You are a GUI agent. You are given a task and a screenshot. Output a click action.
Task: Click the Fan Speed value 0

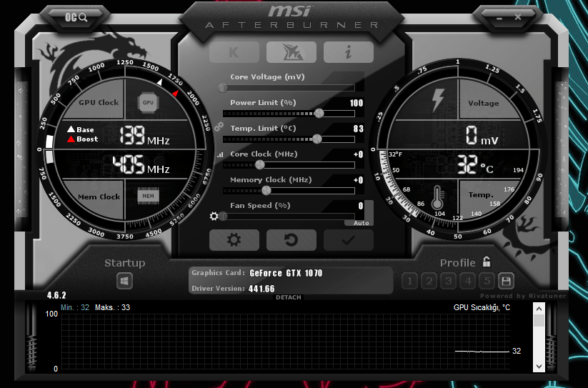tap(360, 206)
